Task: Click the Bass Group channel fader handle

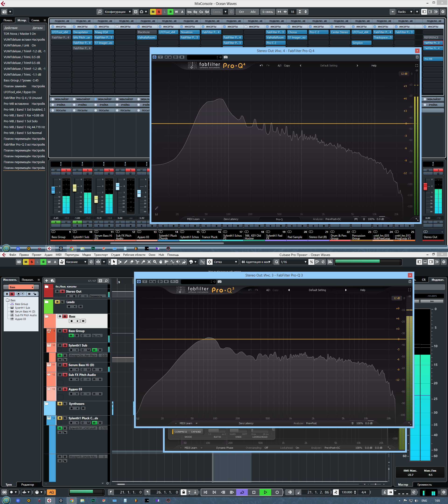Action: [x=53, y=190]
